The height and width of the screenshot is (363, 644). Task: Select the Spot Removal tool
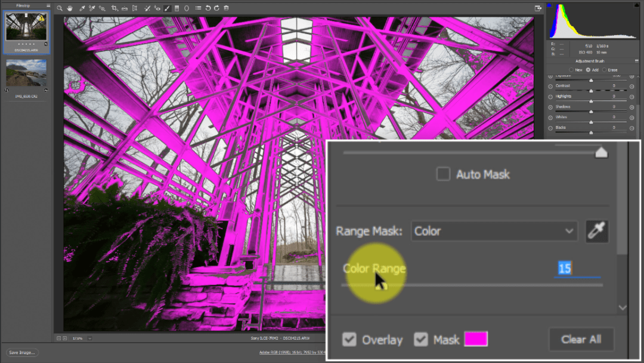click(x=147, y=8)
